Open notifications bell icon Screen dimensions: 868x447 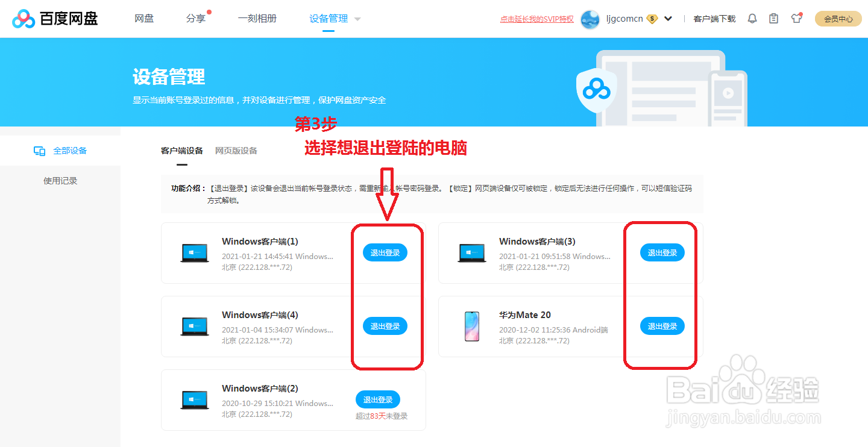coord(752,19)
